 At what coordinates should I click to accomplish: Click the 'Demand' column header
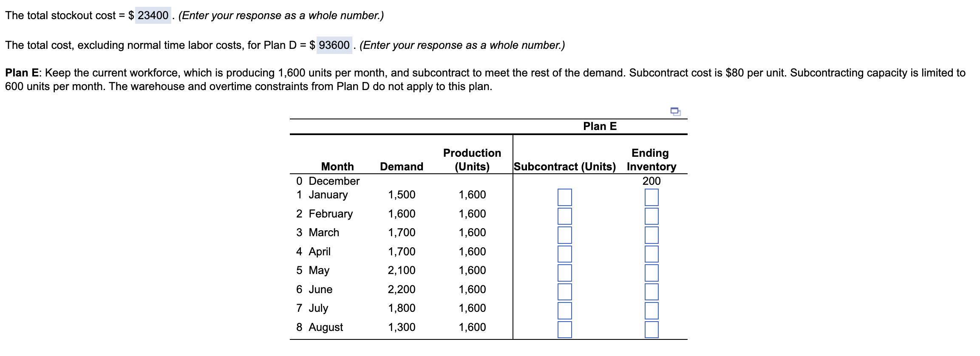pyautogui.click(x=402, y=167)
